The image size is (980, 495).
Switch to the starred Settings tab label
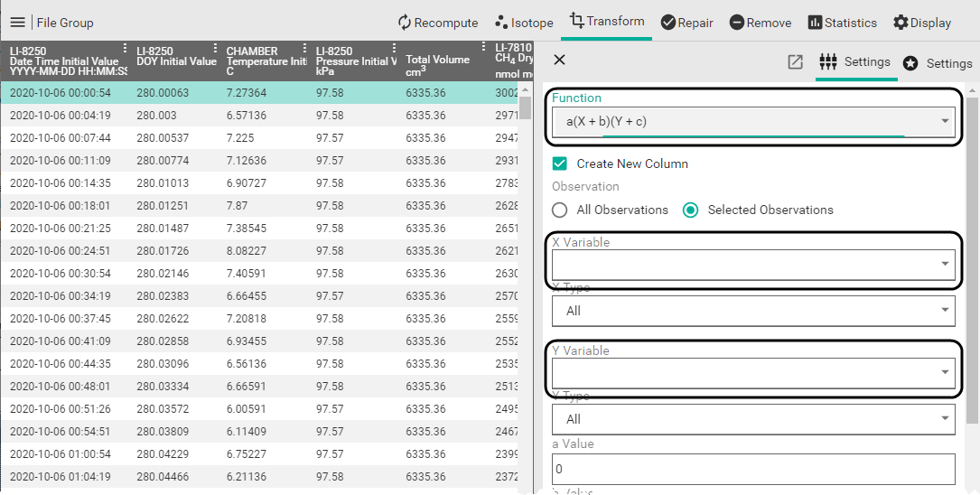[x=948, y=63]
